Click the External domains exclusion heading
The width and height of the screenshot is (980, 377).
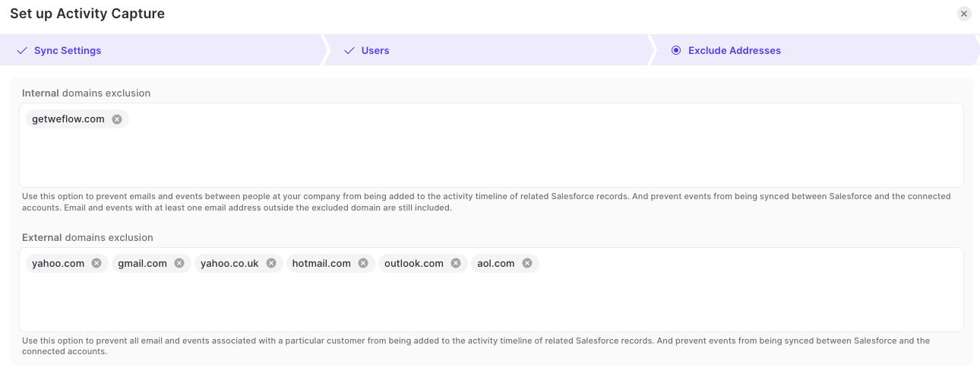tap(87, 238)
